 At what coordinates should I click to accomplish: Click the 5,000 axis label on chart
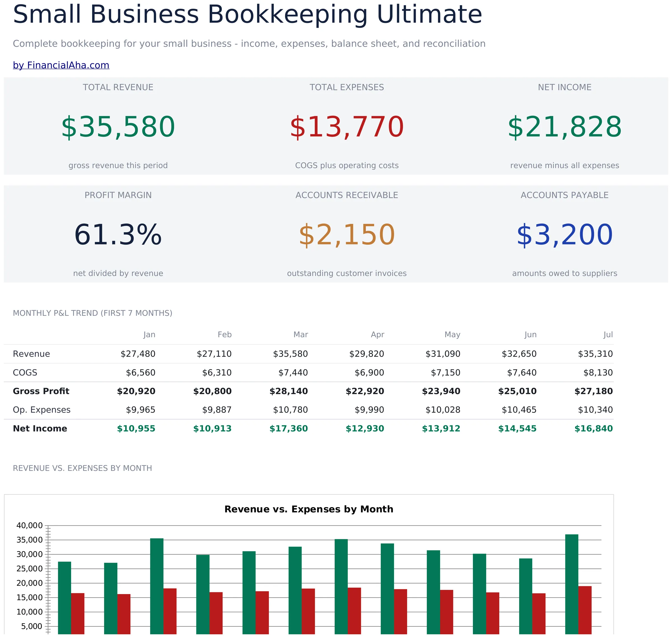click(x=32, y=627)
